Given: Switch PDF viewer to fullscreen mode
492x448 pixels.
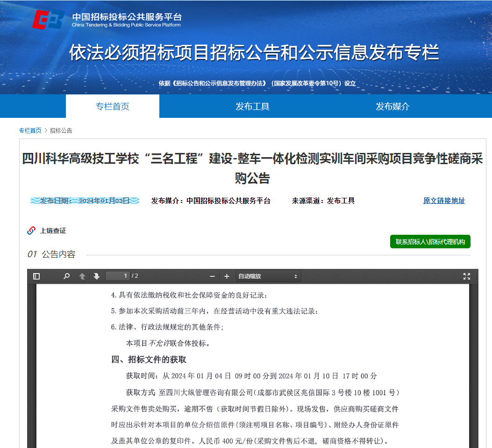Looking at the screenshot, I should [x=467, y=276].
